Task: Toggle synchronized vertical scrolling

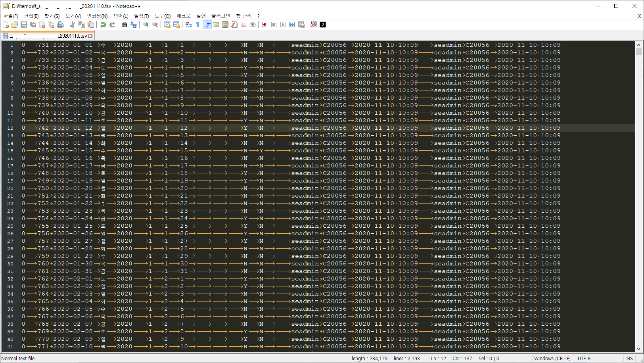Action: [167, 25]
